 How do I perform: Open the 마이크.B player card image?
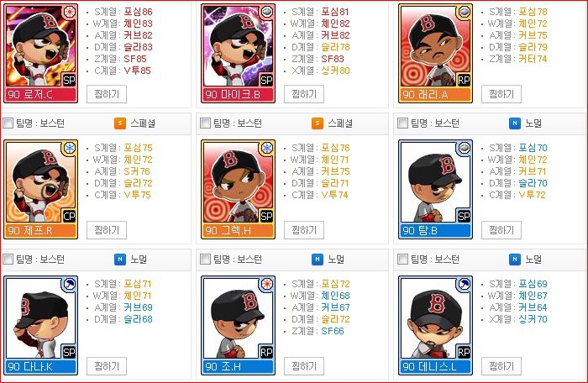click(x=238, y=53)
